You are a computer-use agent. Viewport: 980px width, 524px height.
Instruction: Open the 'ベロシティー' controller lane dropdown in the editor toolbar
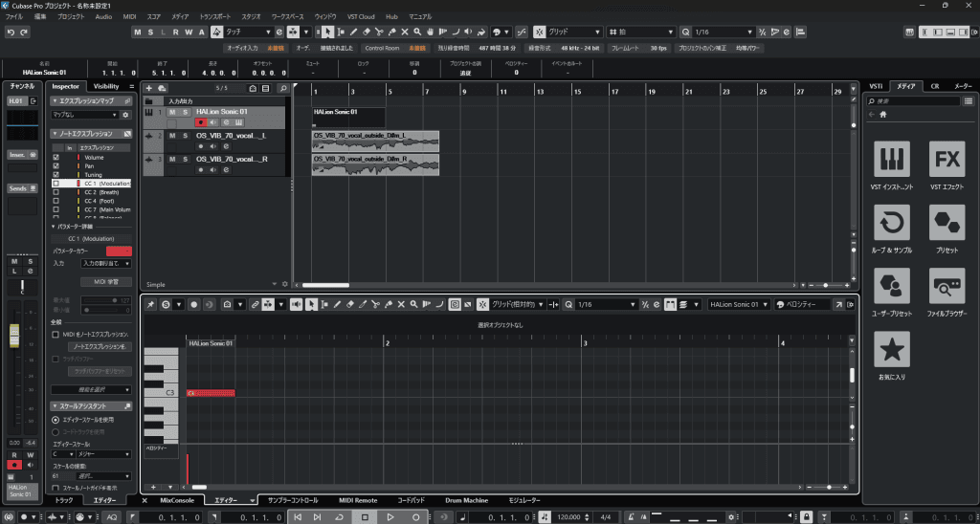[x=803, y=305]
